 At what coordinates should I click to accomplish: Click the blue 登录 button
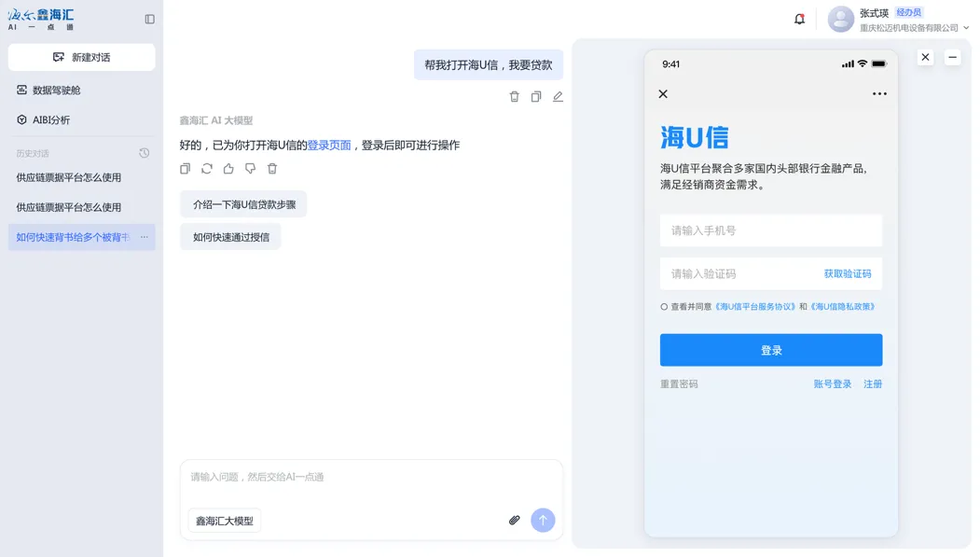tap(771, 350)
